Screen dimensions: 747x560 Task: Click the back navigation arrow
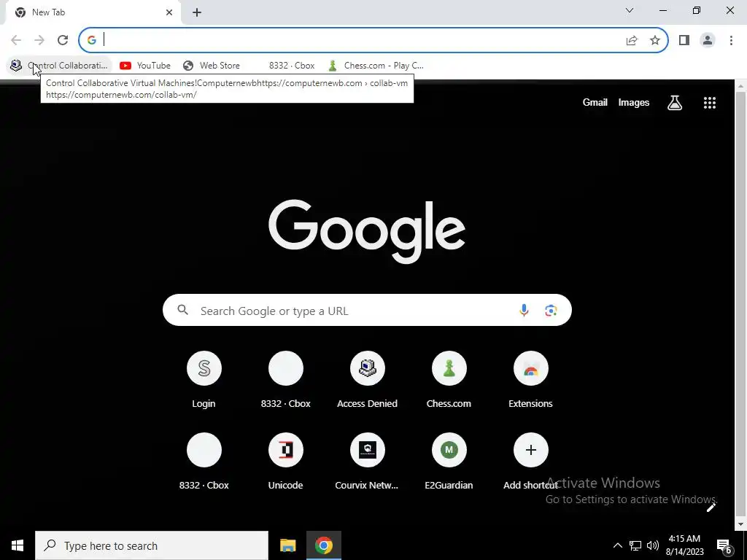tap(16, 40)
